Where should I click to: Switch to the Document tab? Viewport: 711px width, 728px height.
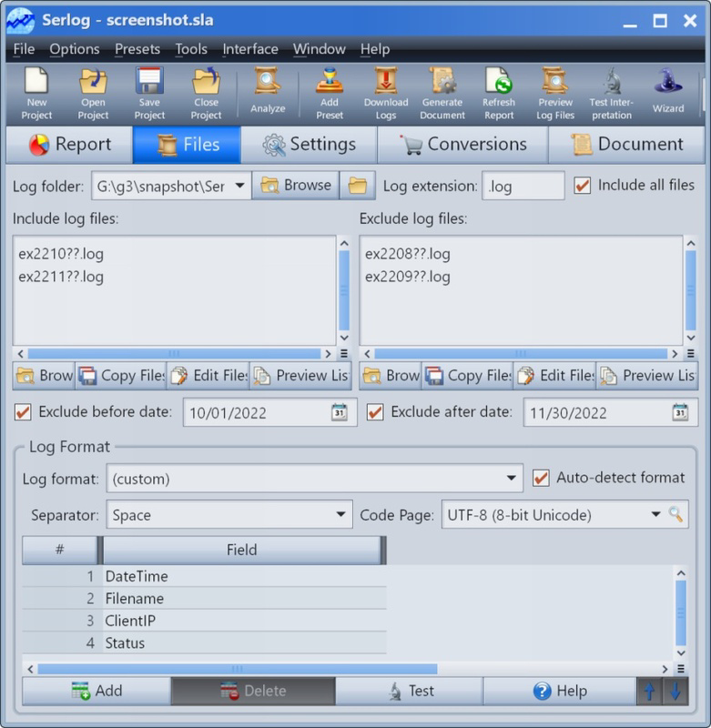[x=626, y=145]
